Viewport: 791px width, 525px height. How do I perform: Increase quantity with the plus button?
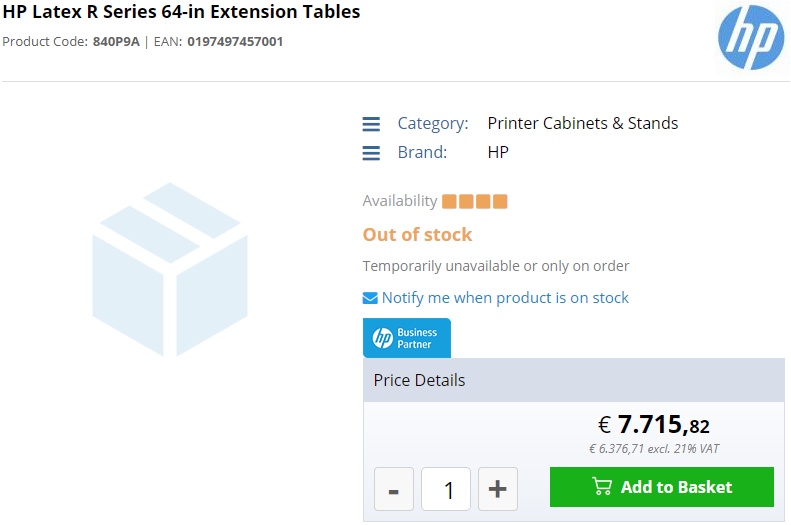point(497,489)
